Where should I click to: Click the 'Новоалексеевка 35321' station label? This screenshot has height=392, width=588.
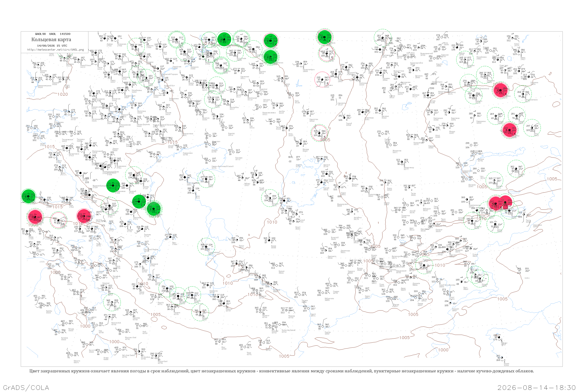[x=269, y=114]
